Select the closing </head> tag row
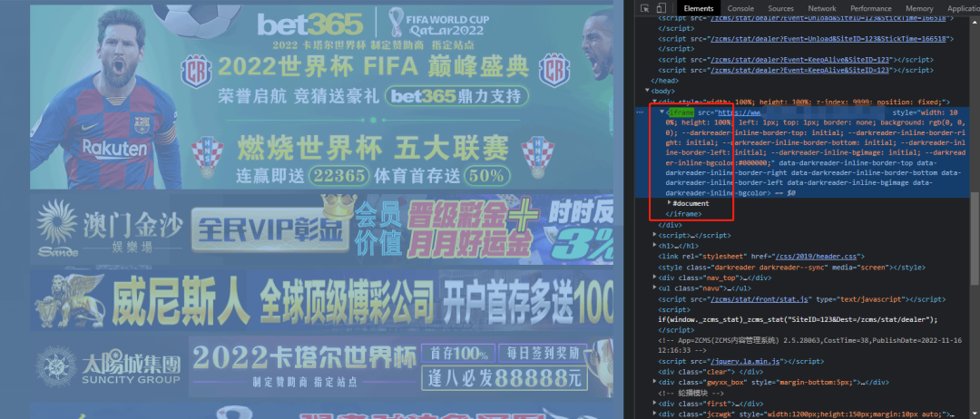Image resolution: width=980 pixels, height=419 pixels. pos(664,81)
